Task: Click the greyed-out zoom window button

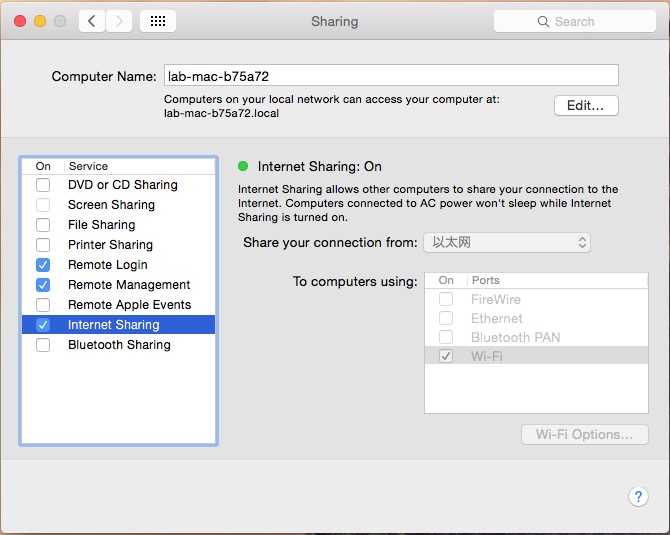Action: (x=60, y=21)
